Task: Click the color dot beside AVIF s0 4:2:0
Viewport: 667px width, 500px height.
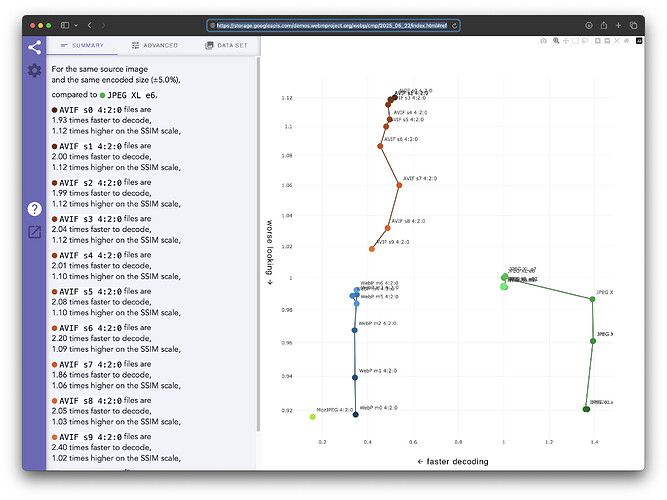Action: (x=54, y=110)
